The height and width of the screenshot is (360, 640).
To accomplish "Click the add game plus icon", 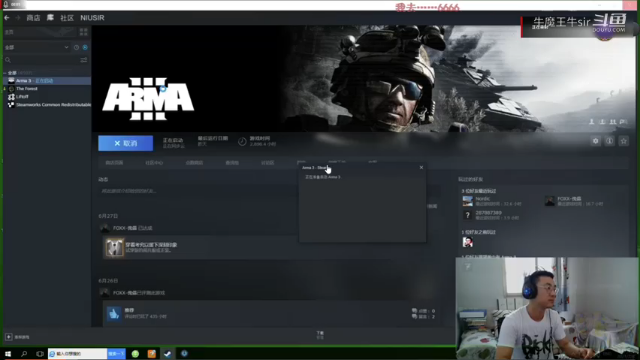I will (9, 337).
